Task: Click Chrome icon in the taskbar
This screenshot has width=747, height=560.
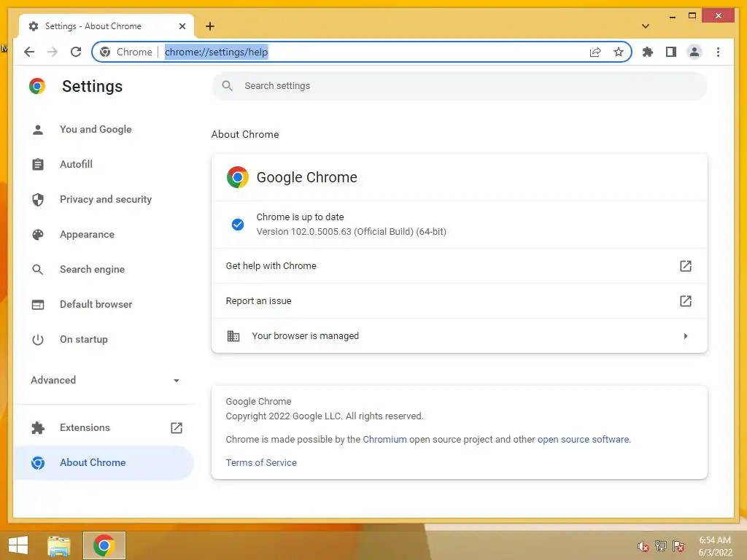Action: (104, 545)
